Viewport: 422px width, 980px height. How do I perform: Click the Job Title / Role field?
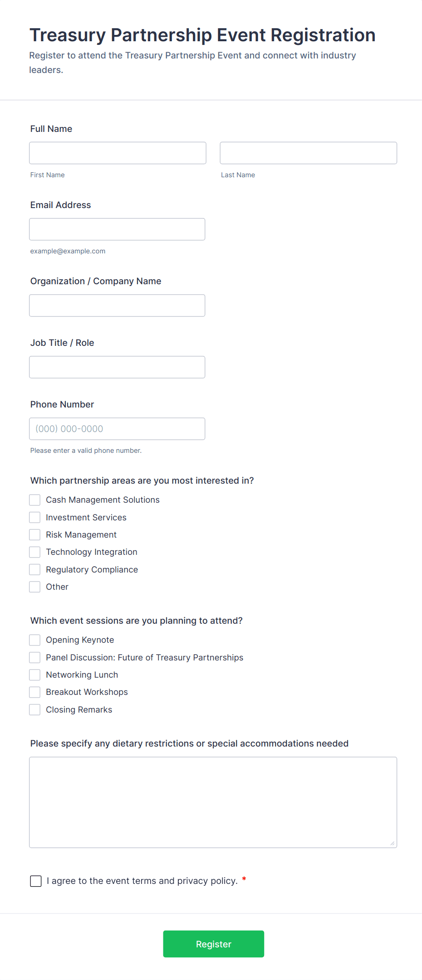coord(117,367)
